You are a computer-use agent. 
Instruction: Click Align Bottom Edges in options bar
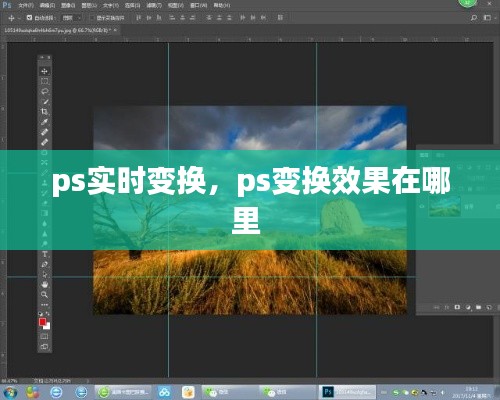(159, 18)
